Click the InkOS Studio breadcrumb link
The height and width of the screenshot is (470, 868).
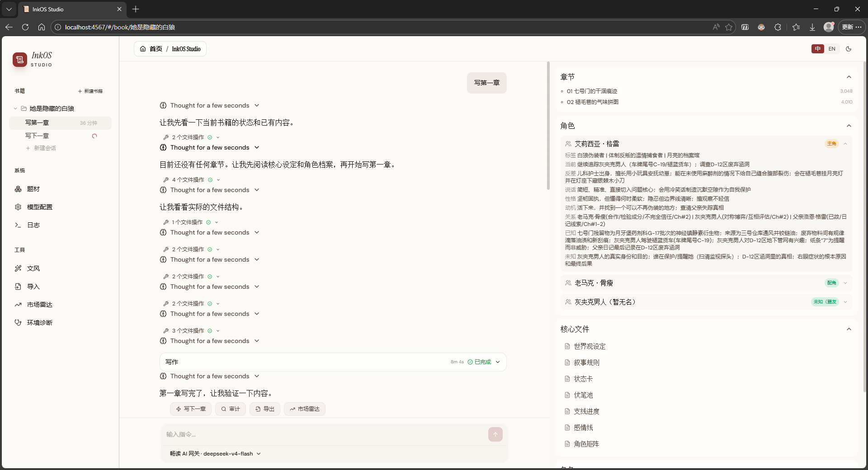(x=186, y=49)
